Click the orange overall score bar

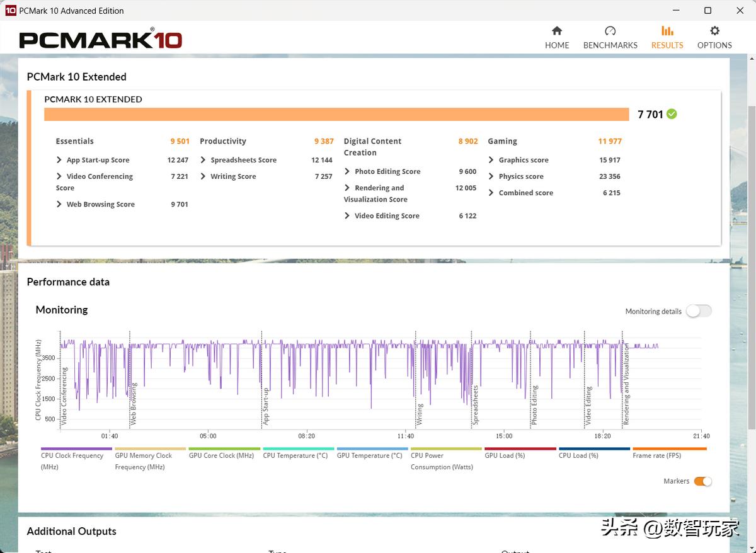tap(336, 114)
